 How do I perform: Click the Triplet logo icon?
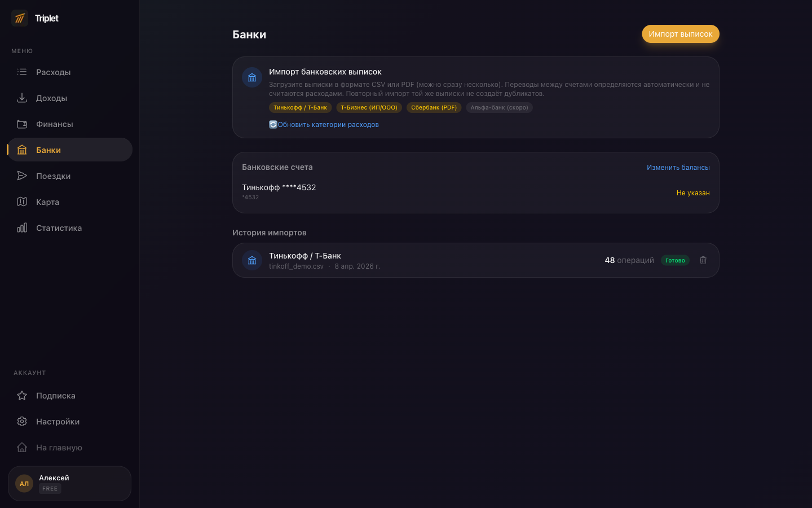(20, 18)
